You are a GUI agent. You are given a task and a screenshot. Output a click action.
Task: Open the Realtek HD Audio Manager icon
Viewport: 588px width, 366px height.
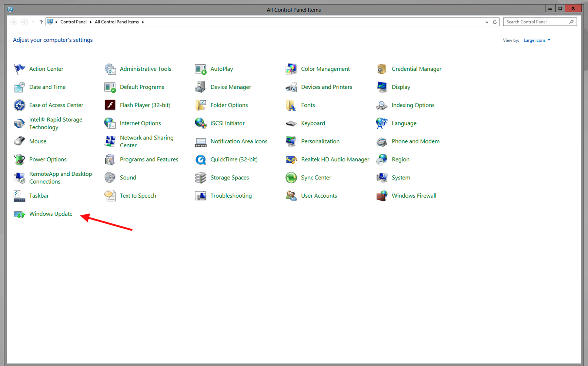pos(291,160)
